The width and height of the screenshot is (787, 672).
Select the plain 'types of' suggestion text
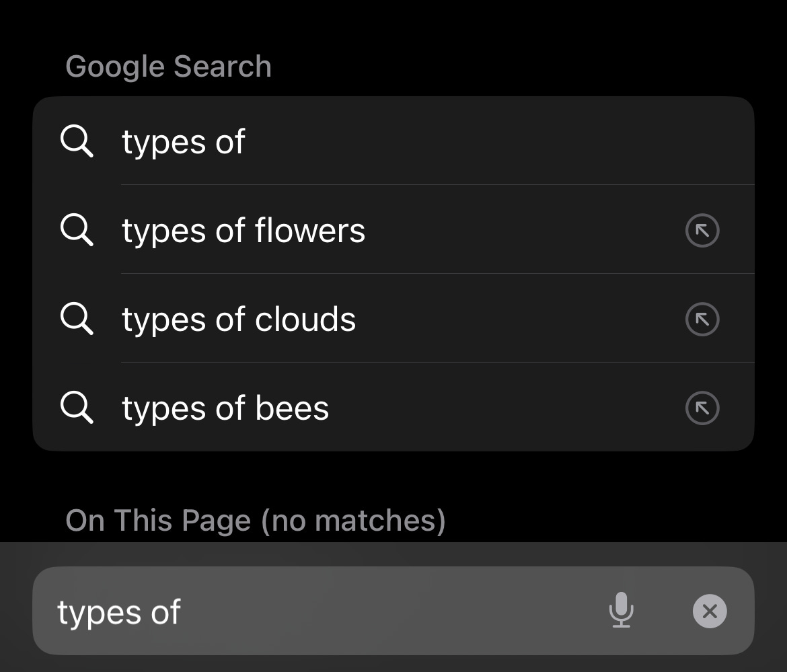(x=183, y=142)
